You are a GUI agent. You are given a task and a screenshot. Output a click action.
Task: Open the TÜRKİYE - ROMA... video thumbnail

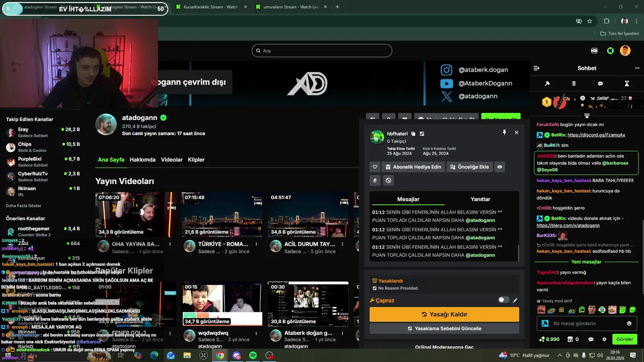pos(222,215)
